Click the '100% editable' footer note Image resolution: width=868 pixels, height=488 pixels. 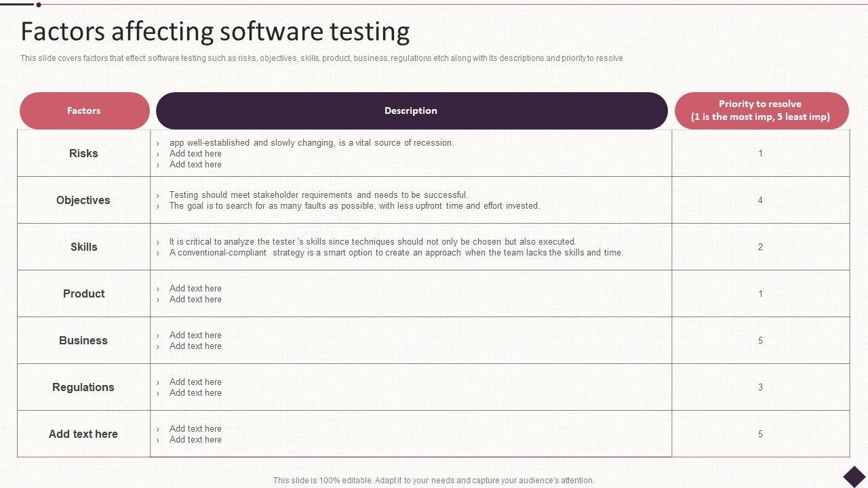(433, 481)
